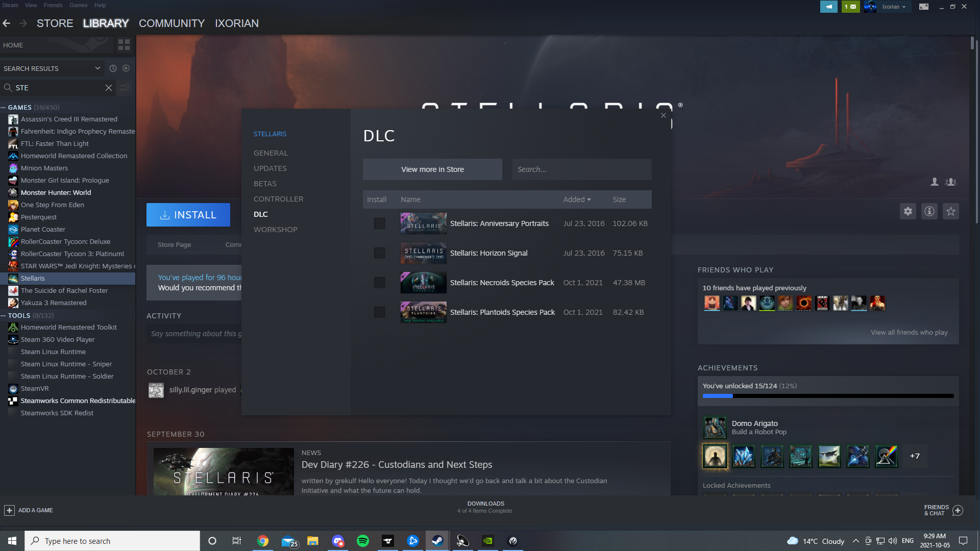This screenshot has width=980, height=551.
Task: Open Friends & Chat plus icon
Action: [x=958, y=510]
